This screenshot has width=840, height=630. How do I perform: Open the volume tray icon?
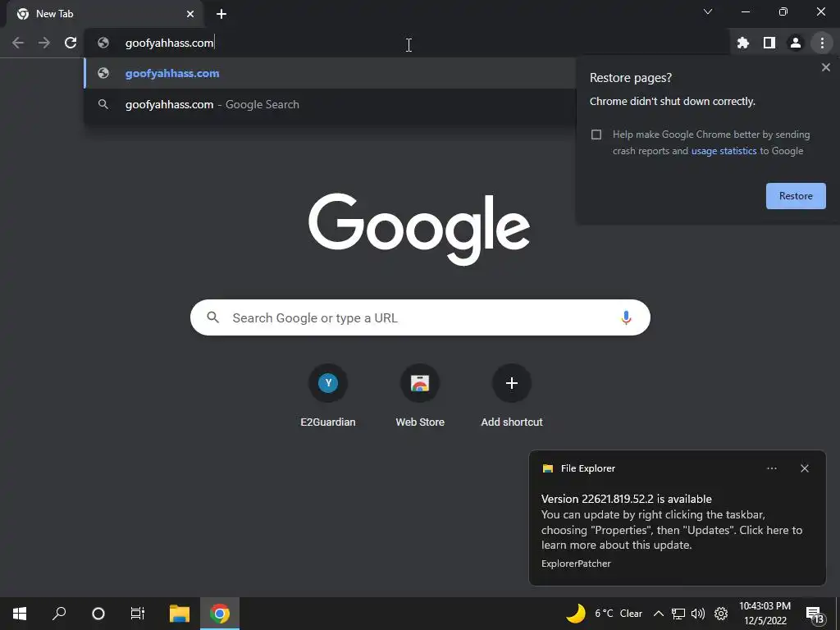(698, 614)
